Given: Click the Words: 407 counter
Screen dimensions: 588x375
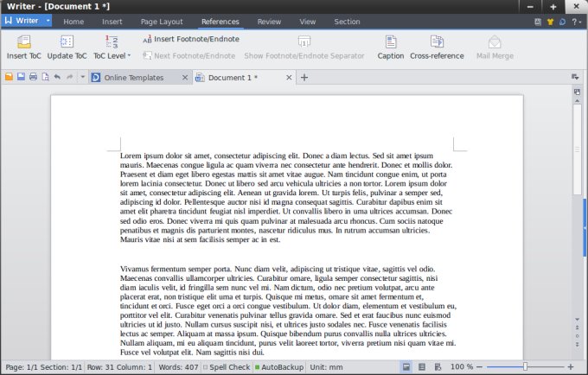Looking at the screenshot, I should tap(178, 367).
